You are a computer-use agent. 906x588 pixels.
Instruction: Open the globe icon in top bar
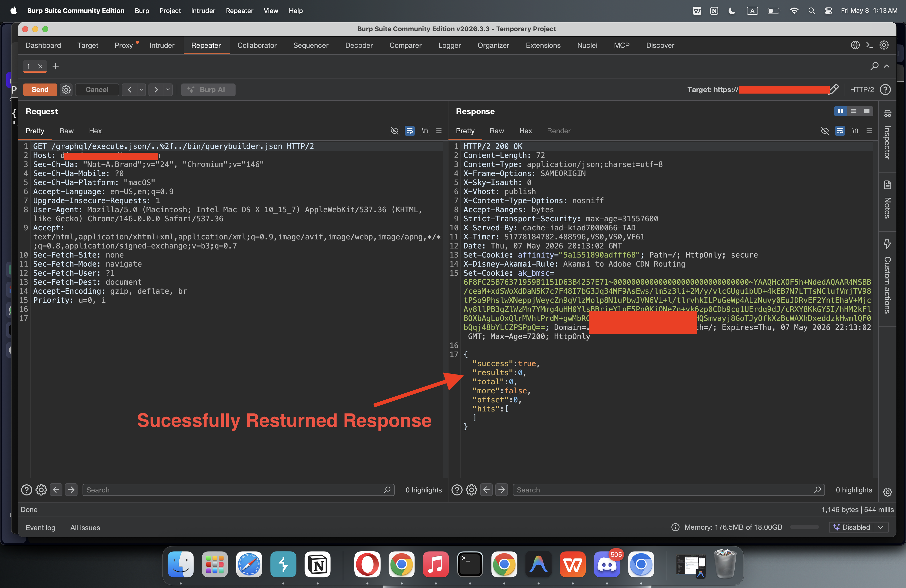tap(855, 45)
